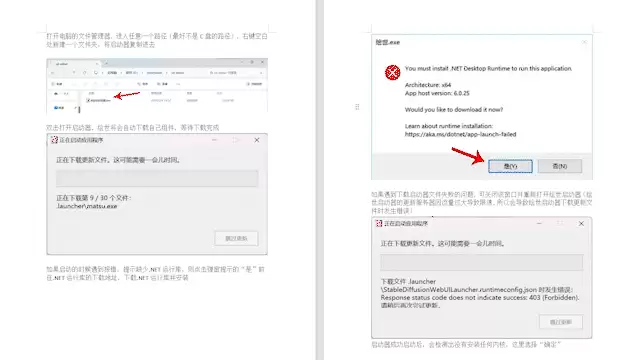The height and width of the screenshot is (360, 640).
Task: Click the table move handle left of the .NET image
Action: (357, 107)
